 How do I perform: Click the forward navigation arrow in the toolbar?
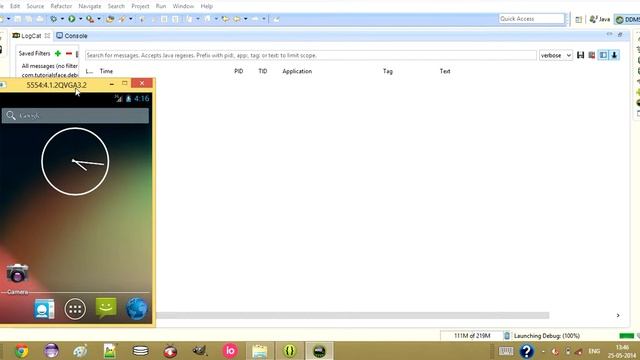pyautogui.click(x=255, y=19)
